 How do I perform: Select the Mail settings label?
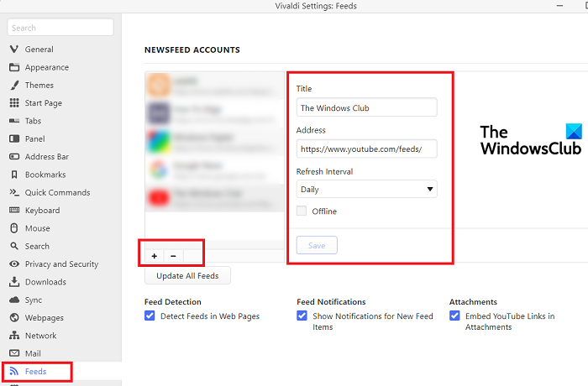click(33, 353)
